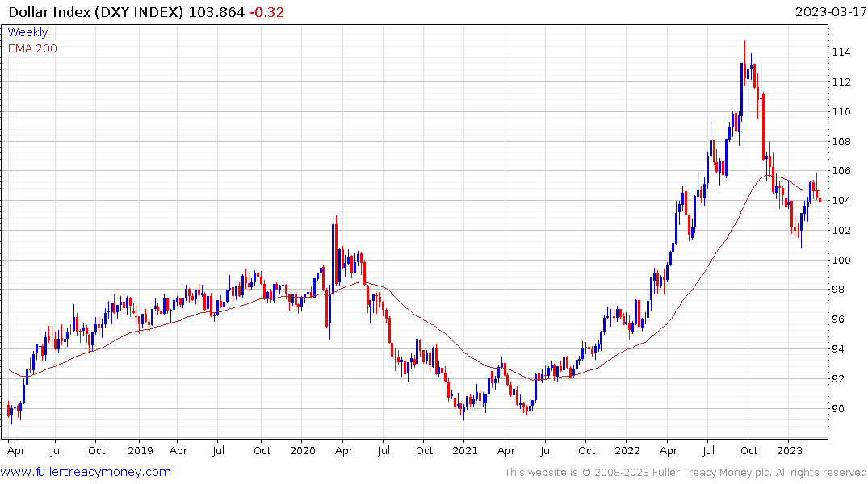Select the 2019 time axis label
Screen dimensions: 868x484
pos(140,450)
